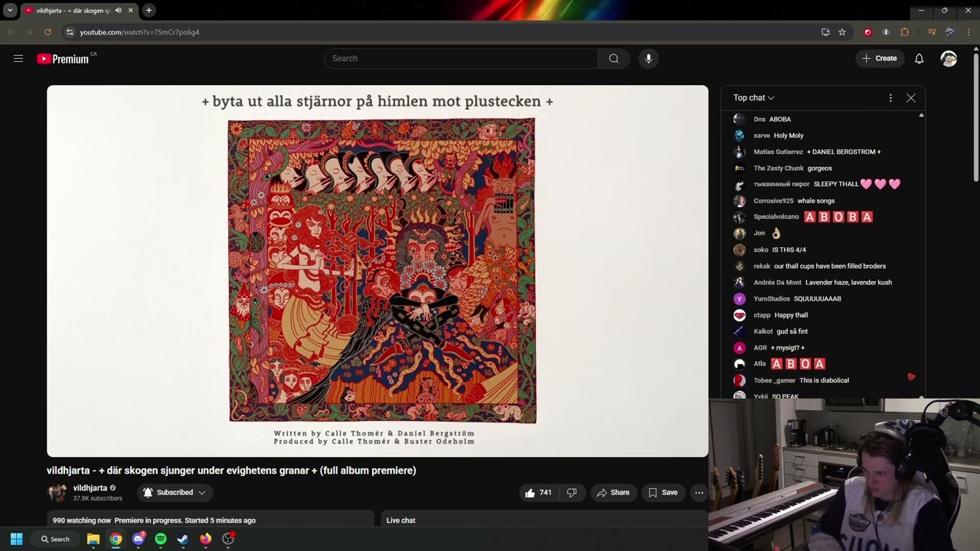The height and width of the screenshot is (551, 980).
Task: Click the address bar URL
Action: click(139, 32)
